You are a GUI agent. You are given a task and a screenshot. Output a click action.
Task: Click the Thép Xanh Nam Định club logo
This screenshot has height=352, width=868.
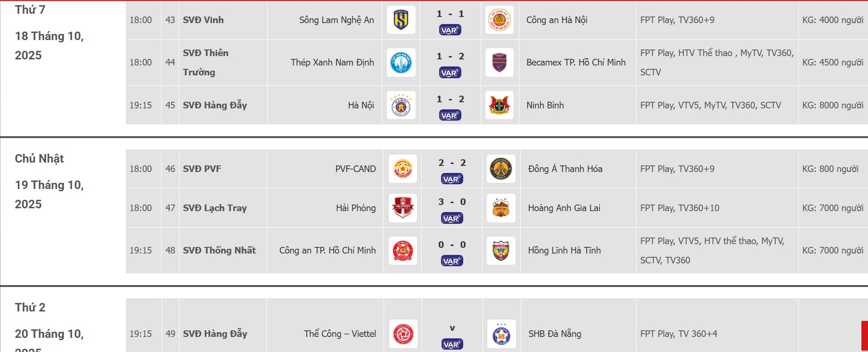(401, 62)
